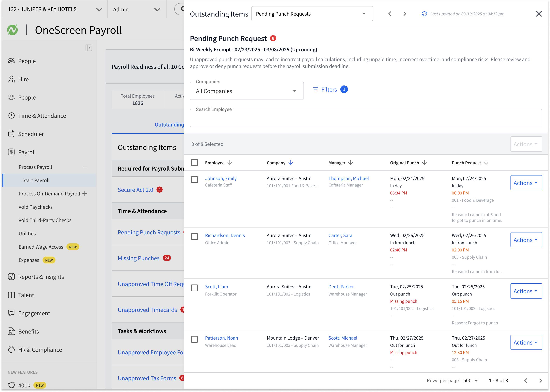Open manager link Scott, Michael

343,338
